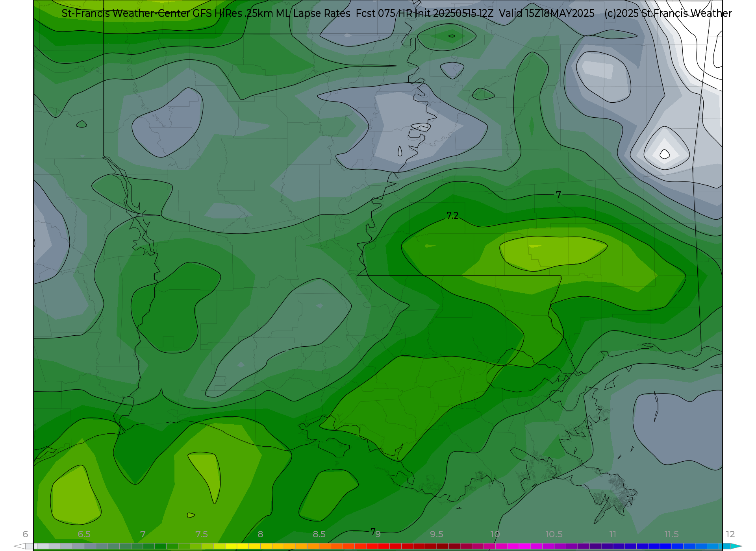Click the colorbar tick label "8.5"
Image resolution: width=756 pixels, height=551 pixels.
tap(319, 534)
